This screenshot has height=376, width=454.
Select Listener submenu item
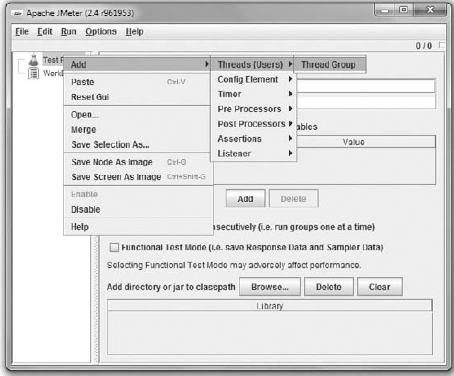253,154
